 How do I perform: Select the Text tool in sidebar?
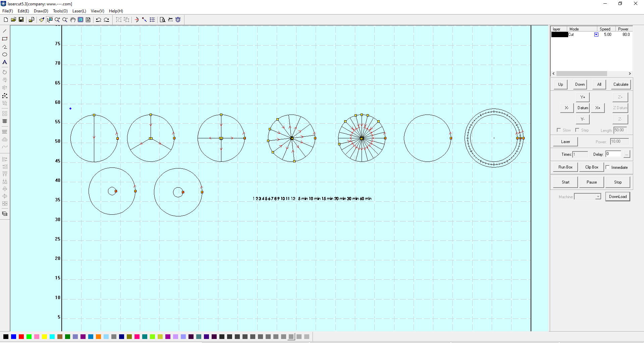coord(5,62)
